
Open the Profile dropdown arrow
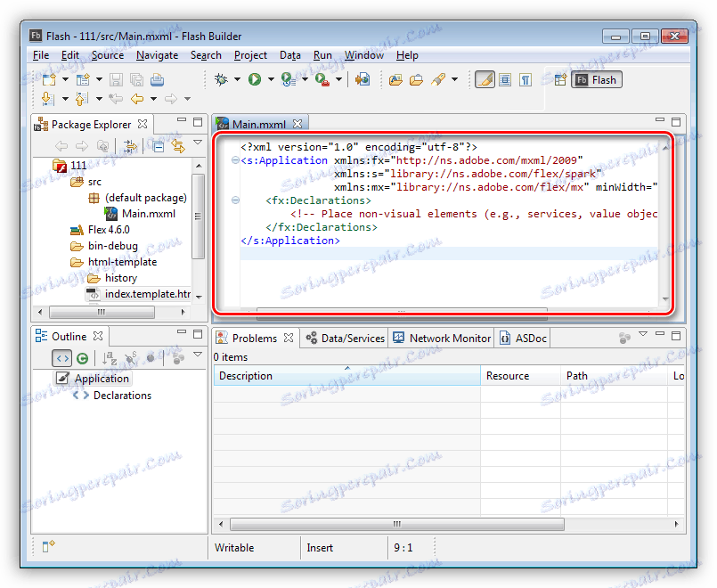pos(305,79)
